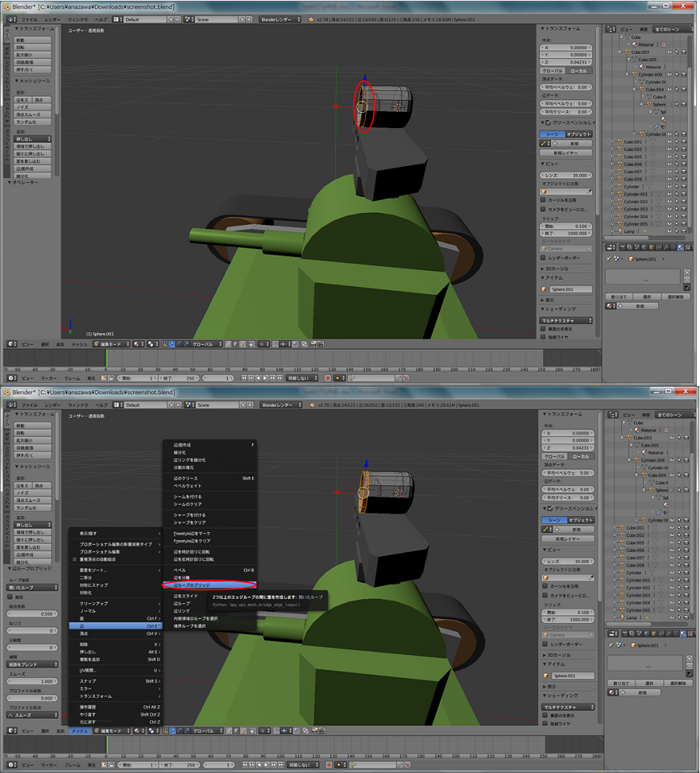Enable the snap magnet icon
Image resolution: width=700 pixels, height=773 pixels.
pos(275,343)
